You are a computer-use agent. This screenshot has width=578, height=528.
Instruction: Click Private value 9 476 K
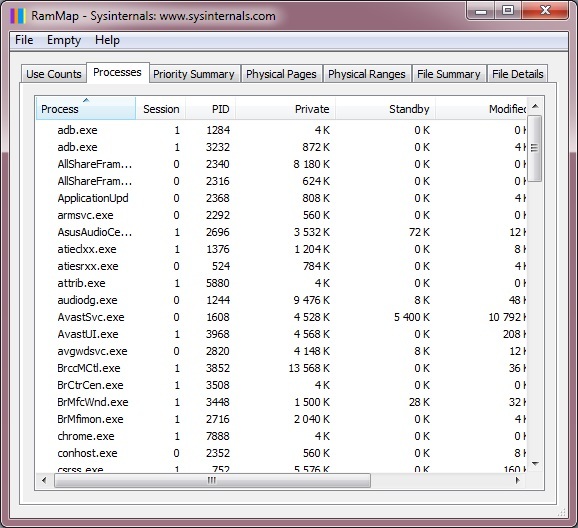[x=312, y=300]
